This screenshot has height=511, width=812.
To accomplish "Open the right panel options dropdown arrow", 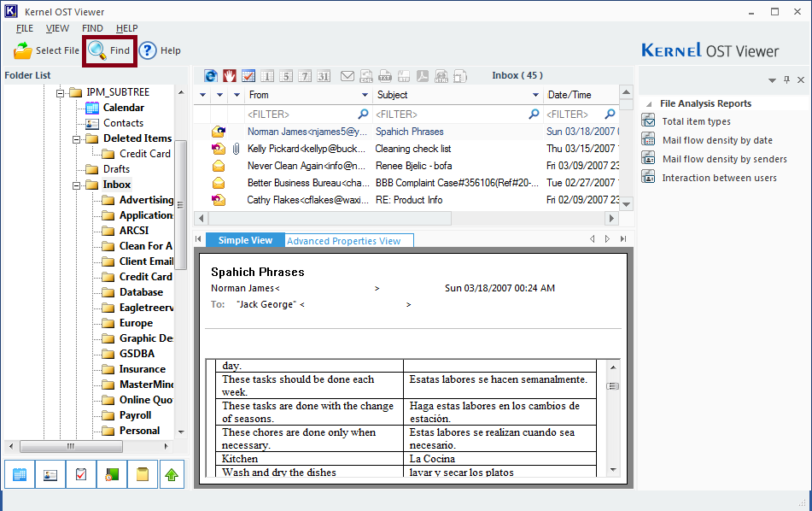I will tap(772, 80).
